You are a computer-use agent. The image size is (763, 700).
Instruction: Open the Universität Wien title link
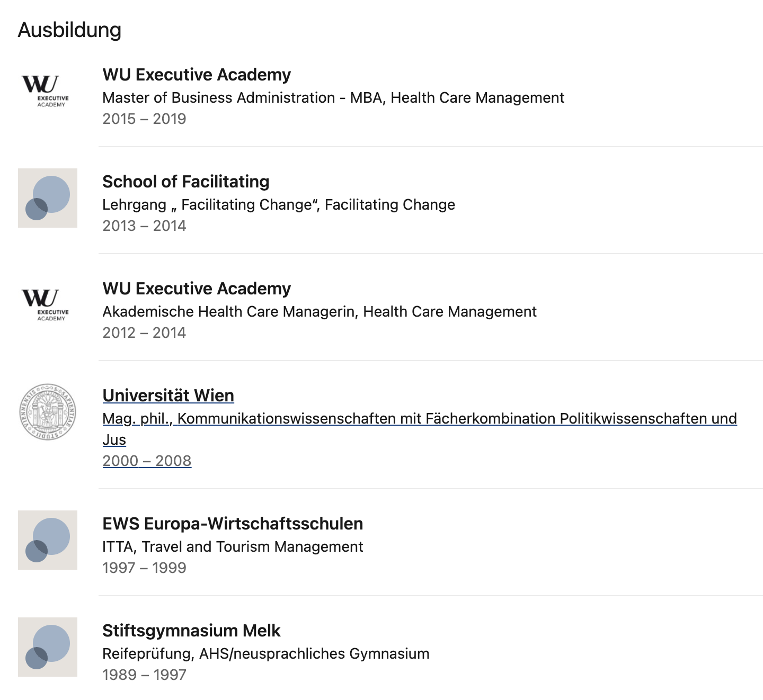168,396
